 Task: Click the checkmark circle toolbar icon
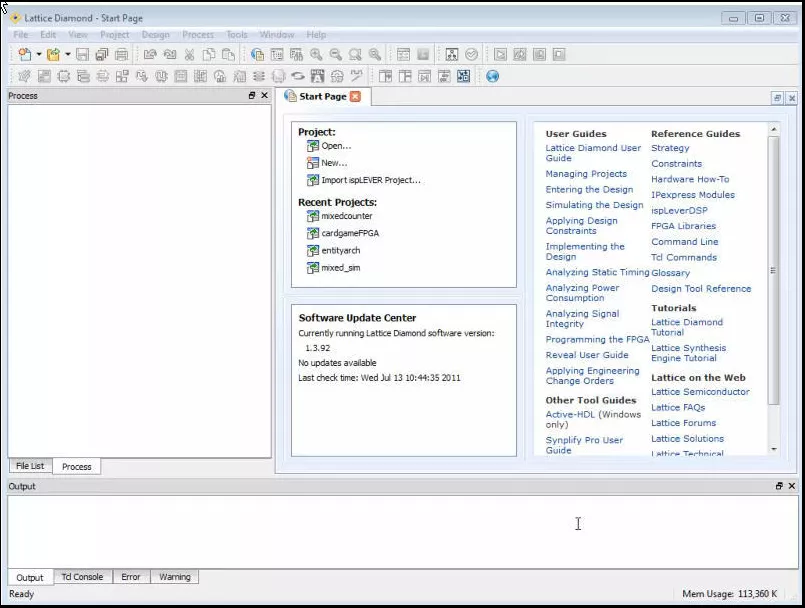tap(471, 54)
